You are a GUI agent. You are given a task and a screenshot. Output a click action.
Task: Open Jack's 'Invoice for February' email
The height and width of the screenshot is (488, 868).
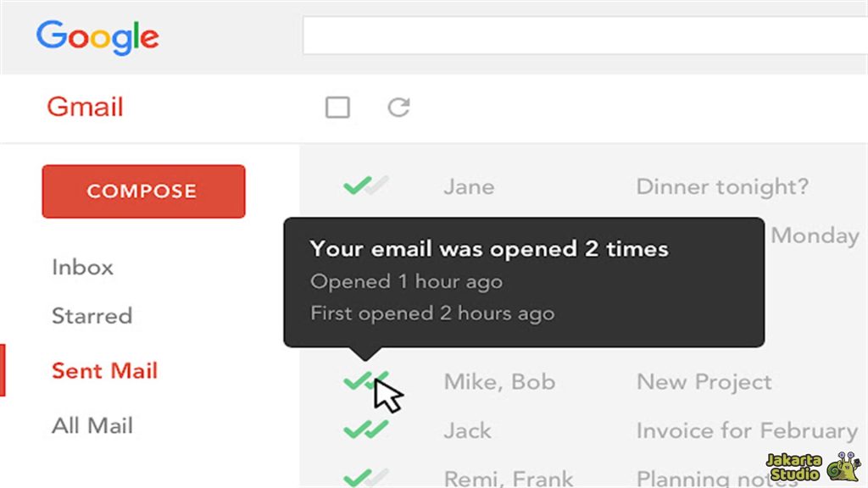[x=746, y=430]
